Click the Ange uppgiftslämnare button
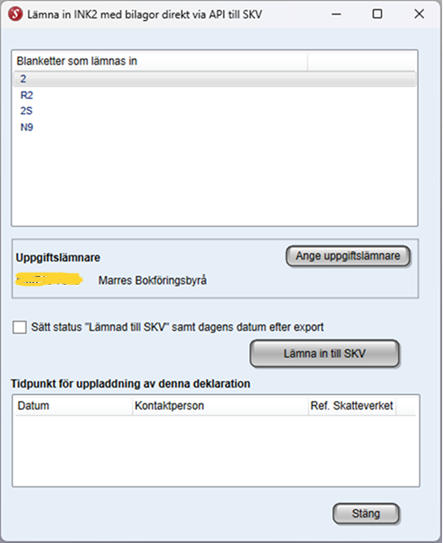This screenshot has width=443, height=543. pyautogui.click(x=348, y=256)
